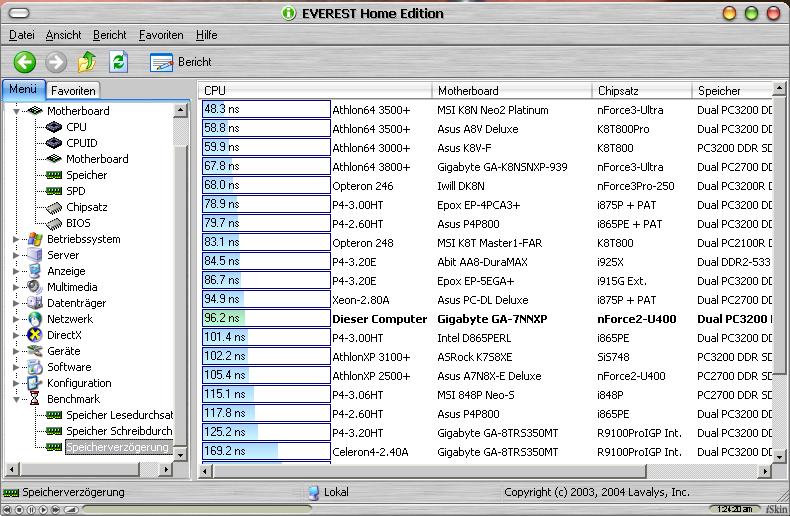
Task: Go back with the green back arrow
Action: click(24, 62)
